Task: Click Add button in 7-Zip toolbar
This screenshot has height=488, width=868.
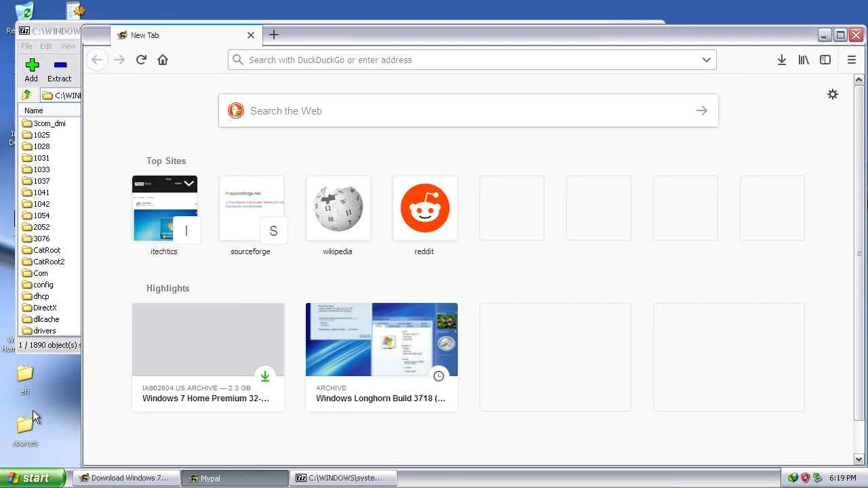Action: tap(31, 70)
